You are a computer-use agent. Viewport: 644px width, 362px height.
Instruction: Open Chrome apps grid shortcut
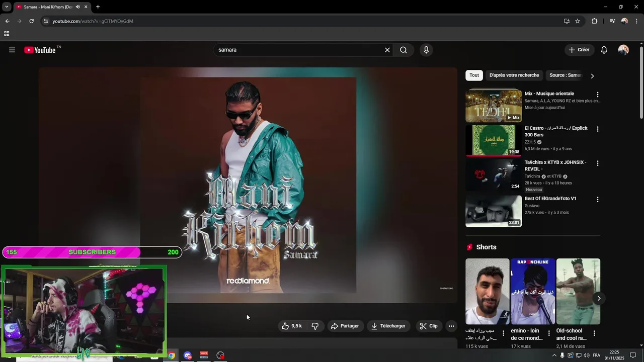tap(7, 34)
